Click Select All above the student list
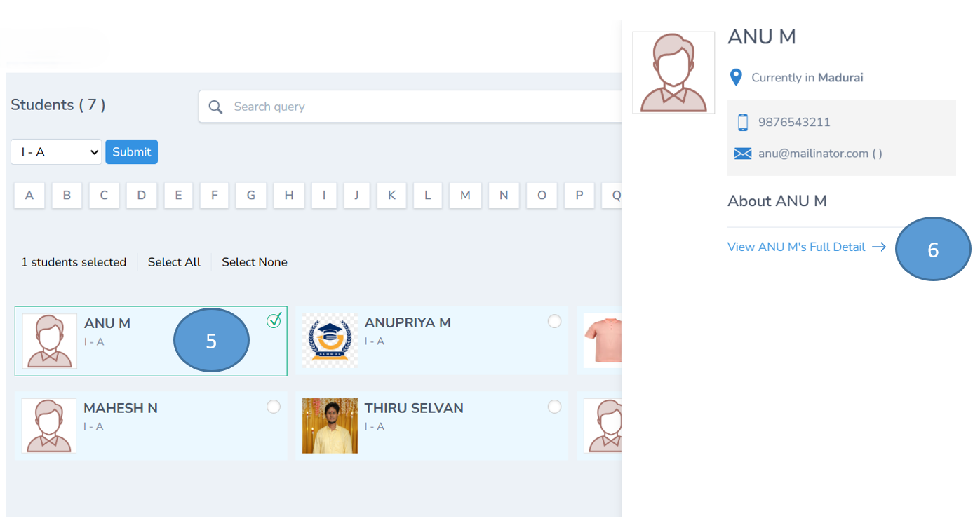980x523 pixels. 173,261
